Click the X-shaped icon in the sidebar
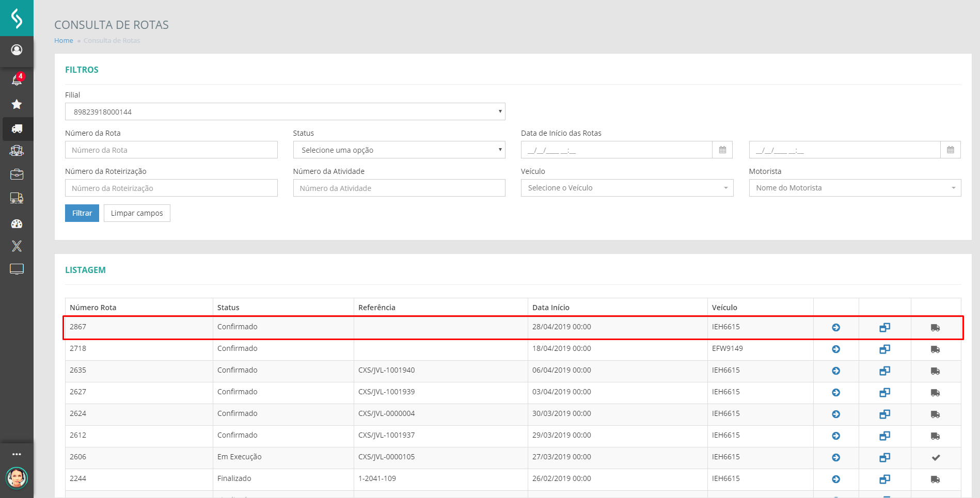The image size is (980, 498). coord(17,246)
